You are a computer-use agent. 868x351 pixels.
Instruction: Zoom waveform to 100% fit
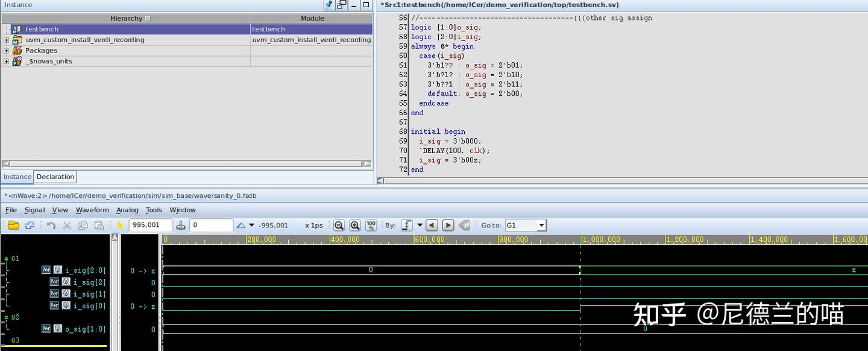pos(371,226)
